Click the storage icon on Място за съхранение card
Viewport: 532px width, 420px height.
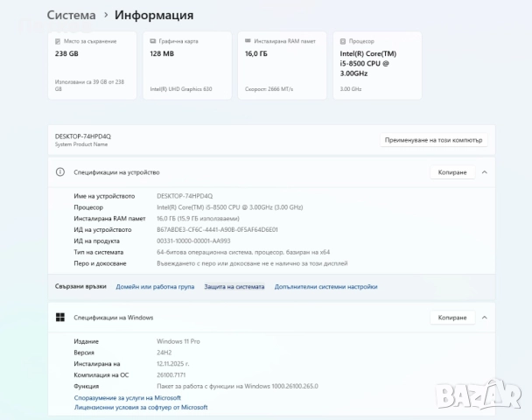point(58,41)
